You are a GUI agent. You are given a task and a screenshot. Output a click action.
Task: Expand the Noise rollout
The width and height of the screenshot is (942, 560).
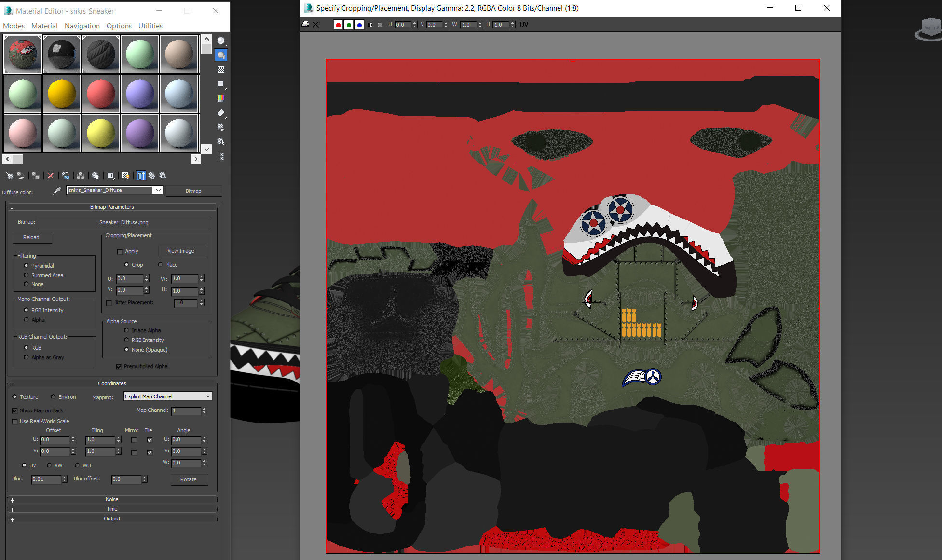pos(112,500)
